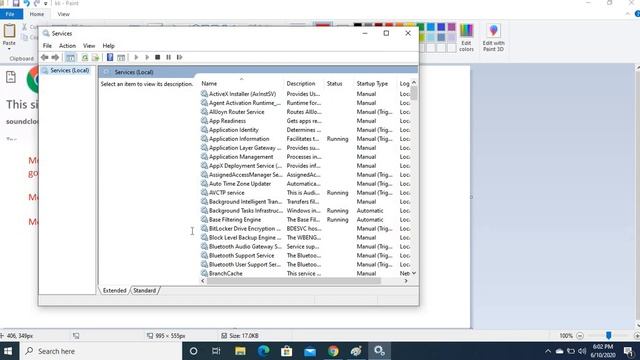Viewport: 640px width, 360px height.
Task: Select Agent Activation Runtime service
Action: 244,103
